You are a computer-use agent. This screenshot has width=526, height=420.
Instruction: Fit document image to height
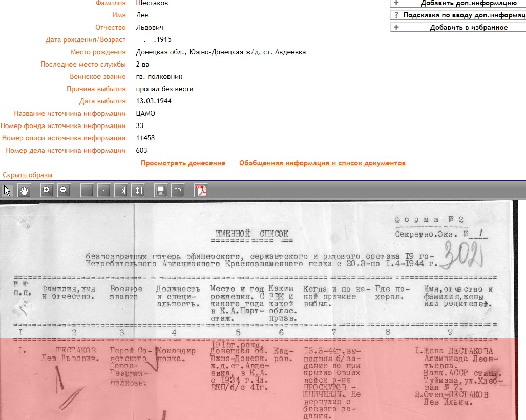point(138,191)
